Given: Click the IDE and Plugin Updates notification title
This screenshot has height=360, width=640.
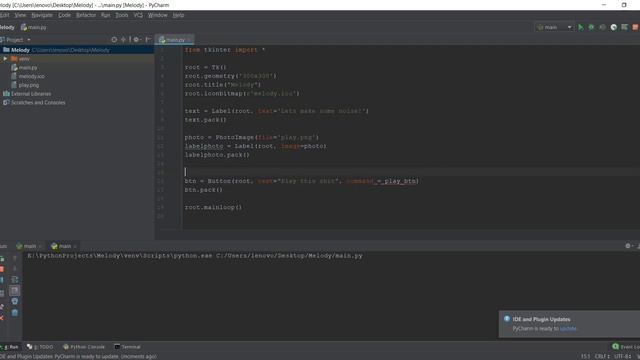Looking at the screenshot, I should coord(541,319).
